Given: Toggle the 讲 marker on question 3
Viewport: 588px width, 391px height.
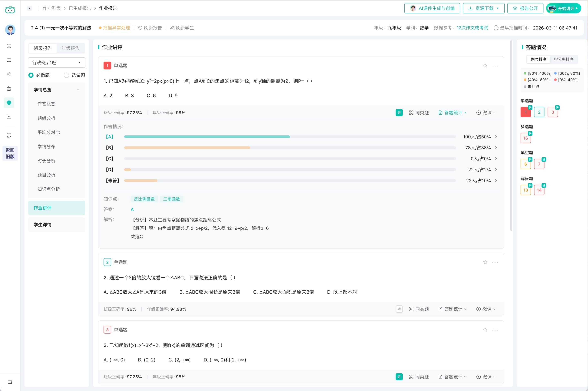Looking at the screenshot, I should 399,376.
